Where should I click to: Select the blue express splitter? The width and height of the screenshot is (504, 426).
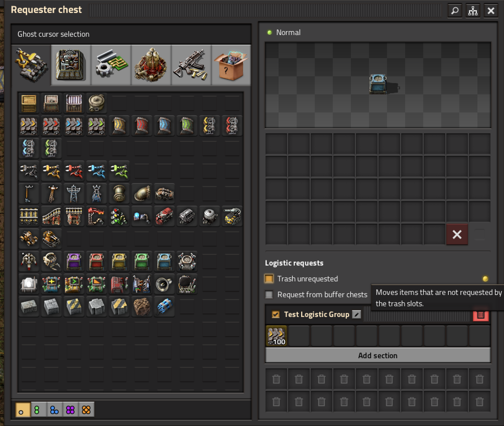[29, 149]
